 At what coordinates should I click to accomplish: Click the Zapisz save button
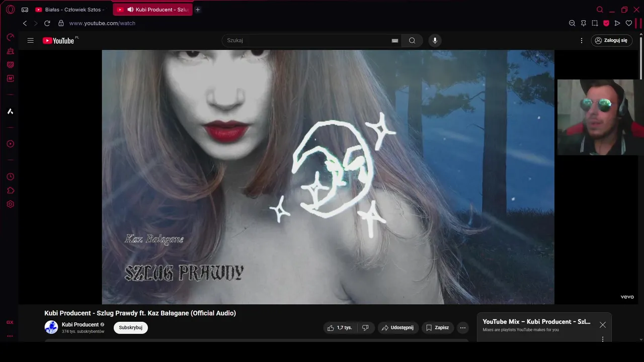click(x=438, y=328)
